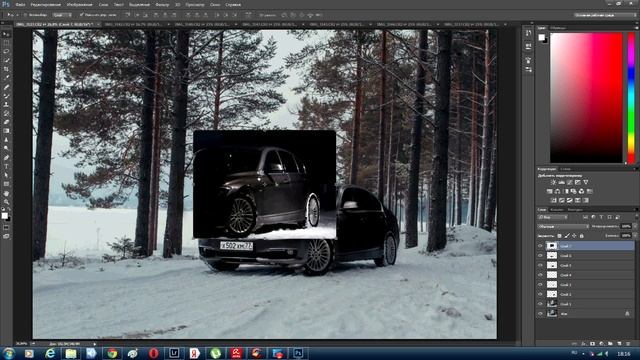This screenshot has width=640, height=360.
Task: Click foreground color swatch in toolbar
Action: pyautogui.click(x=4, y=216)
